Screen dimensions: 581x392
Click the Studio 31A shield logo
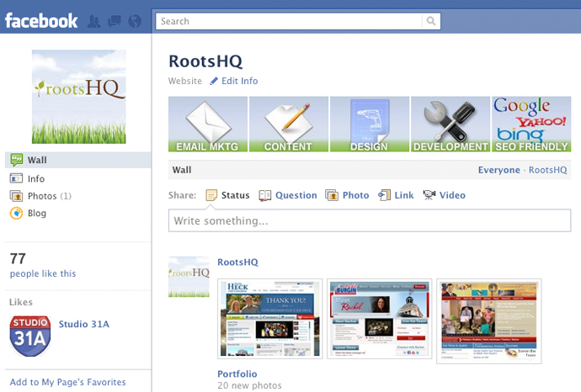point(30,336)
